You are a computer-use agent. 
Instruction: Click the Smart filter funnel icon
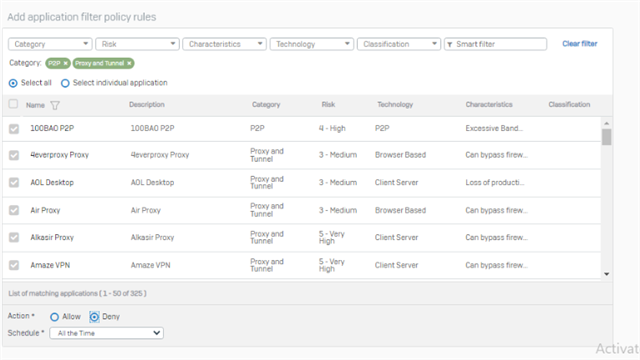pos(449,44)
